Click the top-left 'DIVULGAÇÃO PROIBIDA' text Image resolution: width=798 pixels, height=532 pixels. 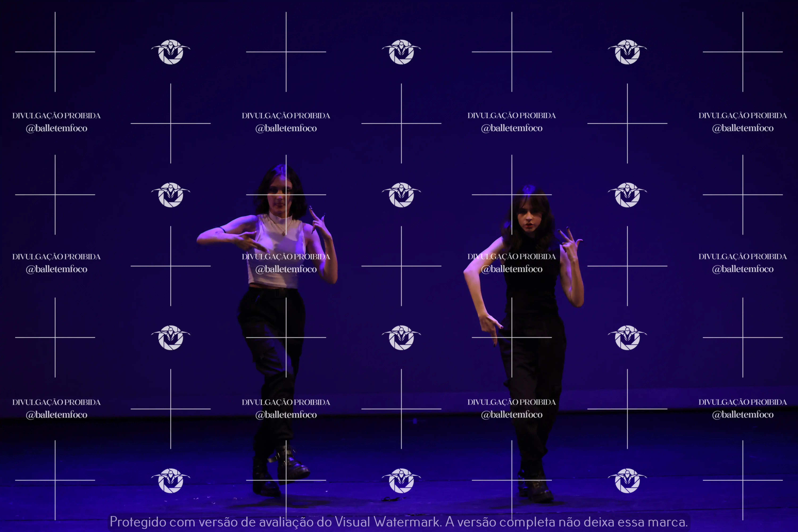pyautogui.click(x=56, y=116)
